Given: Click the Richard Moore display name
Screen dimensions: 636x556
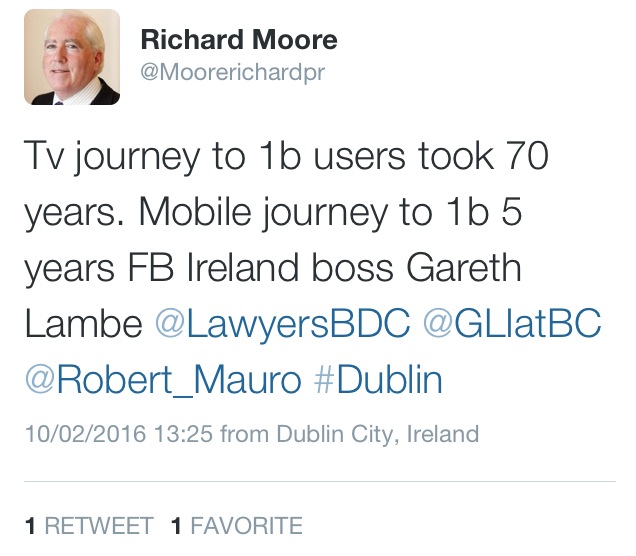Looking at the screenshot, I should (239, 41).
